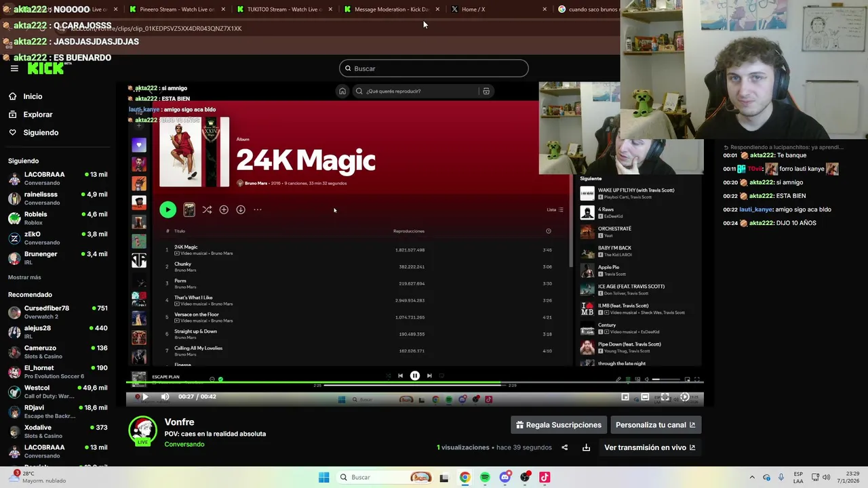The image size is (868, 488).
Task: Toggle theater mode on the clip player
Action: 645,397
